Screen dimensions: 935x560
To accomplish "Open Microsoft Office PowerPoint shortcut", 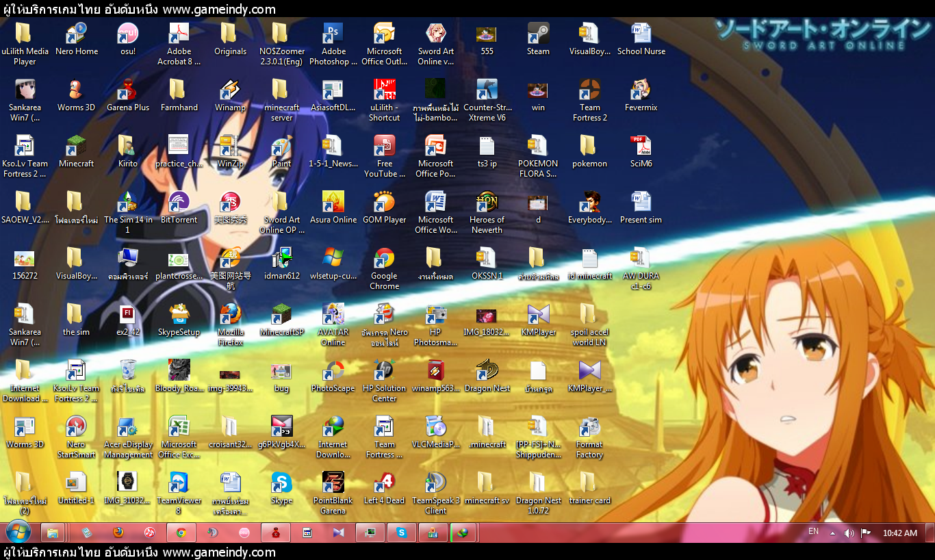I will point(436,156).
